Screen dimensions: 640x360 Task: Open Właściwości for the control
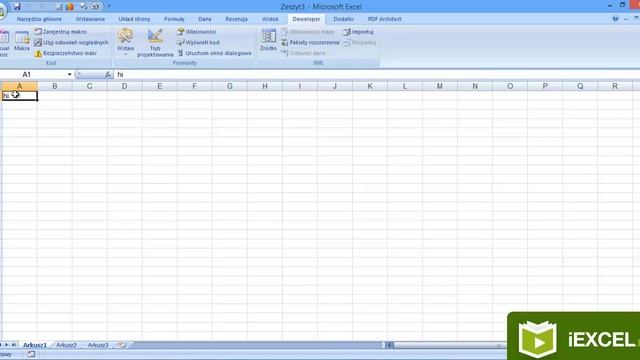tap(196, 31)
